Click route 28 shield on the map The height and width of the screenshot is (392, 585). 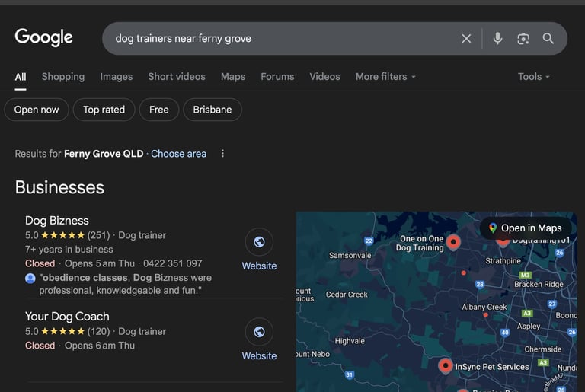coord(480,285)
